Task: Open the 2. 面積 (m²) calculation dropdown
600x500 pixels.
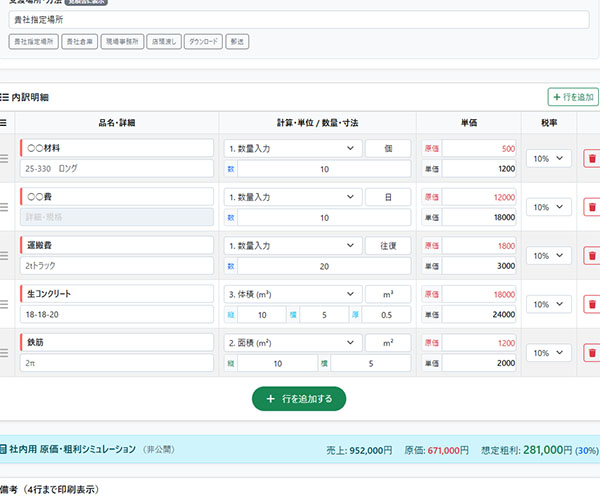Action: [x=293, y=343]
